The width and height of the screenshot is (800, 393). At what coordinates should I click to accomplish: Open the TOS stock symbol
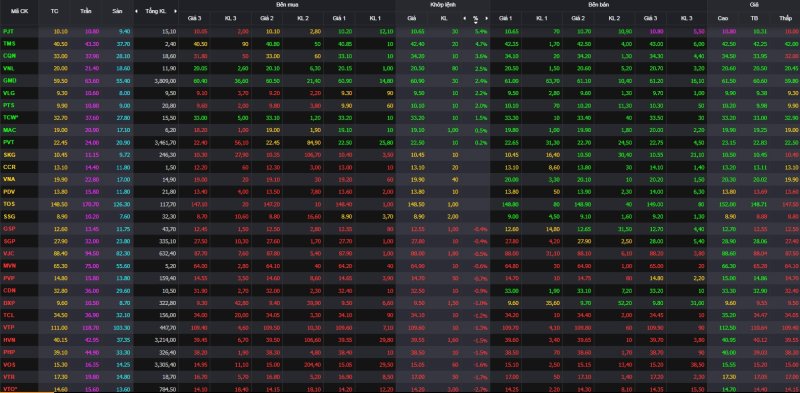8,204
